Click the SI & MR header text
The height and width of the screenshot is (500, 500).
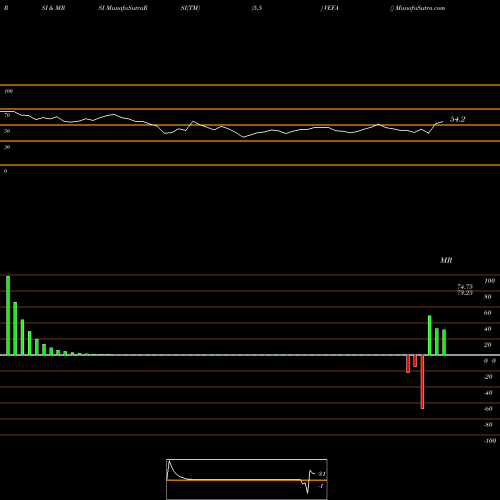pyautogui.click(x=53, y=8)
